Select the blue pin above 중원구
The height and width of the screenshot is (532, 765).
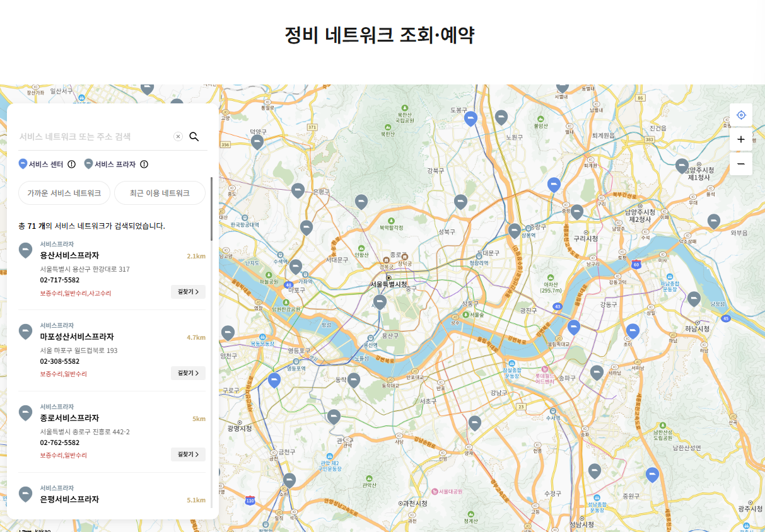pyautogui.click(x=652, y=475)
